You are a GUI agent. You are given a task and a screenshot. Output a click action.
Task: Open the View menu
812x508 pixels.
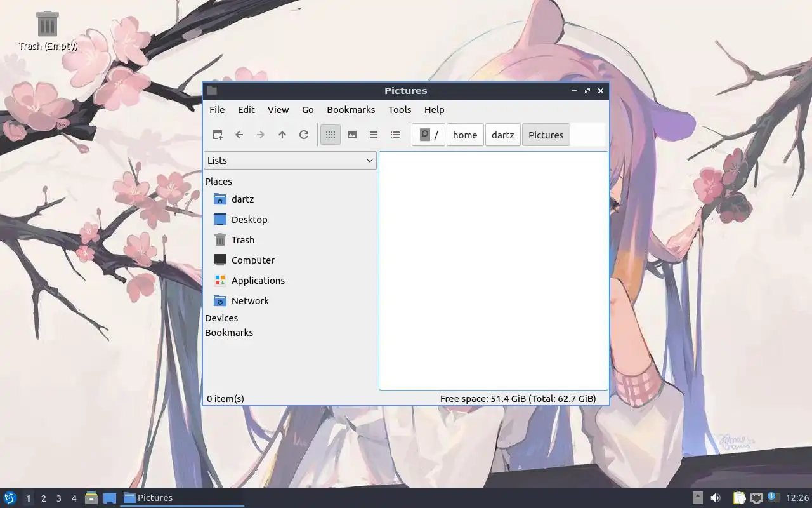(x=278, y=110)
